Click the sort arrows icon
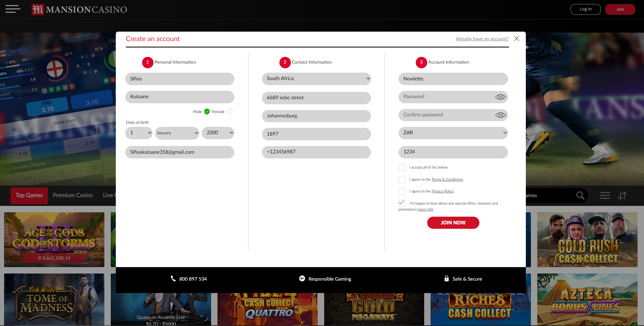 [x=622, y=195]
